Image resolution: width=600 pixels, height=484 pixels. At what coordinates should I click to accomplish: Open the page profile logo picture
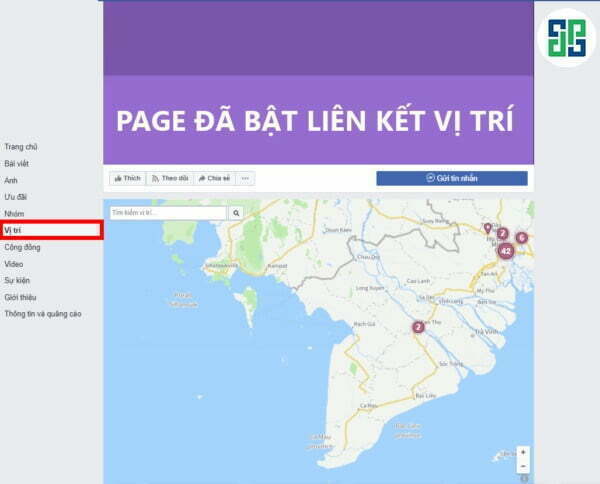click(567, 38)
